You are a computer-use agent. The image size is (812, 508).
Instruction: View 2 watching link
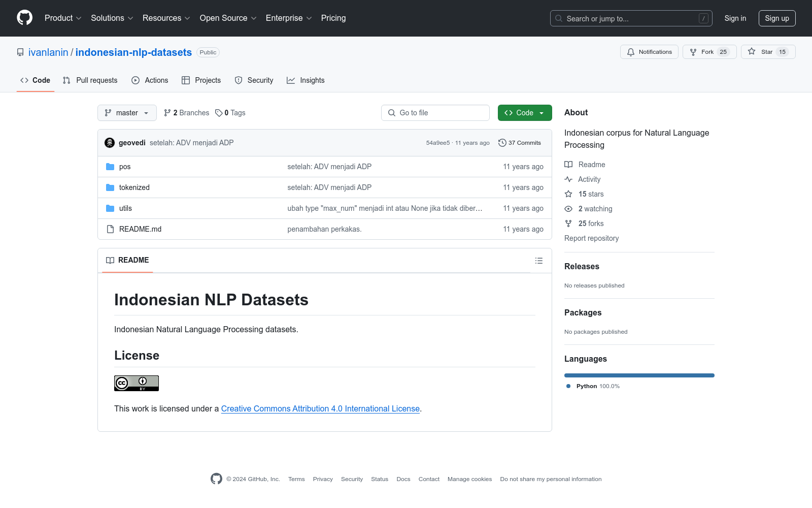tap(588, 209)
